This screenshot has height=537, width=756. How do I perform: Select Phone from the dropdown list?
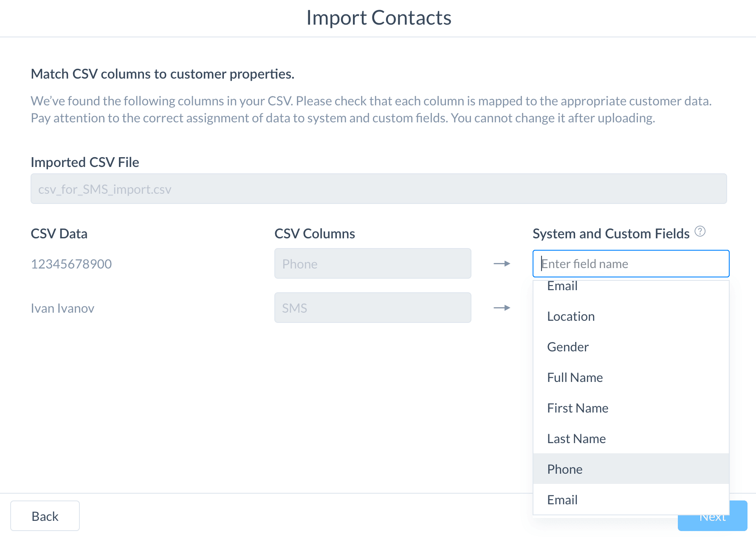631,469
